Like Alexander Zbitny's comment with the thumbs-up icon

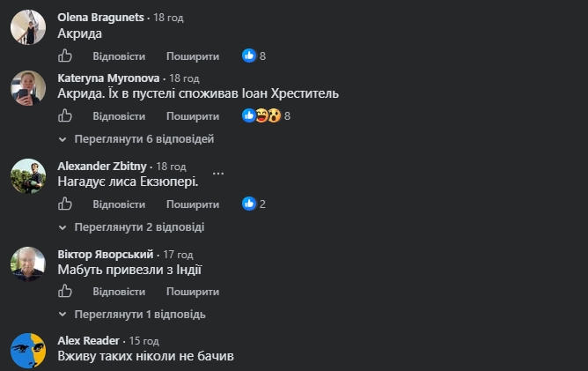pyautogui.click(x=65, y=204)
